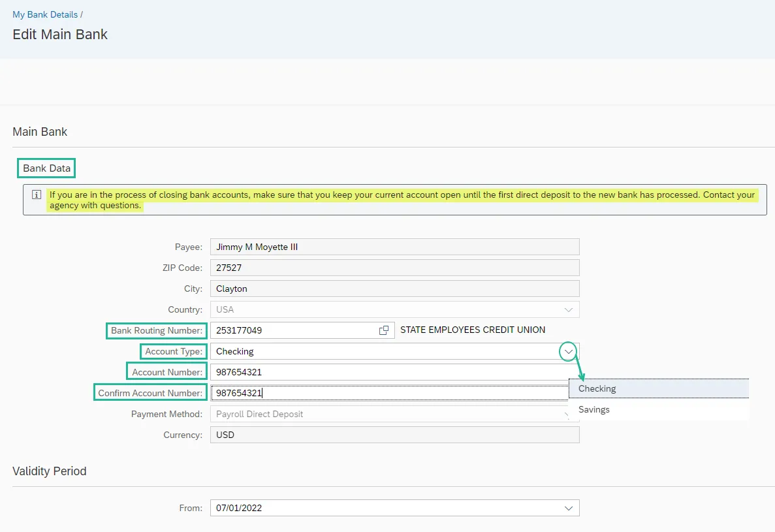This screenshot has height=532, width=775.
Task: Click the Payment Method Payroll Direct Deposit box
Action: (385, 414)
